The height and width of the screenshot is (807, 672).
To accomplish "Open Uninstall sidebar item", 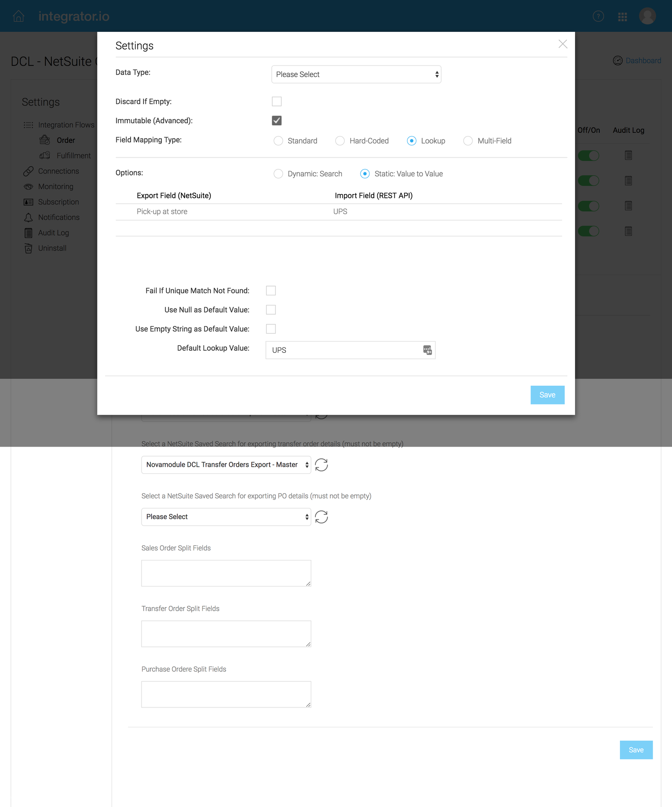I will pos(52,248).
